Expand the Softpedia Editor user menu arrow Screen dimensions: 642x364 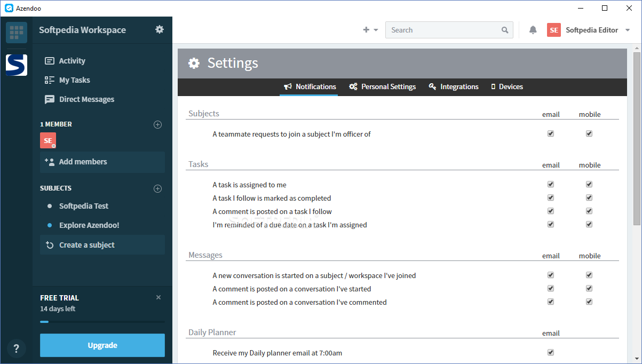[x=628, y=30]
